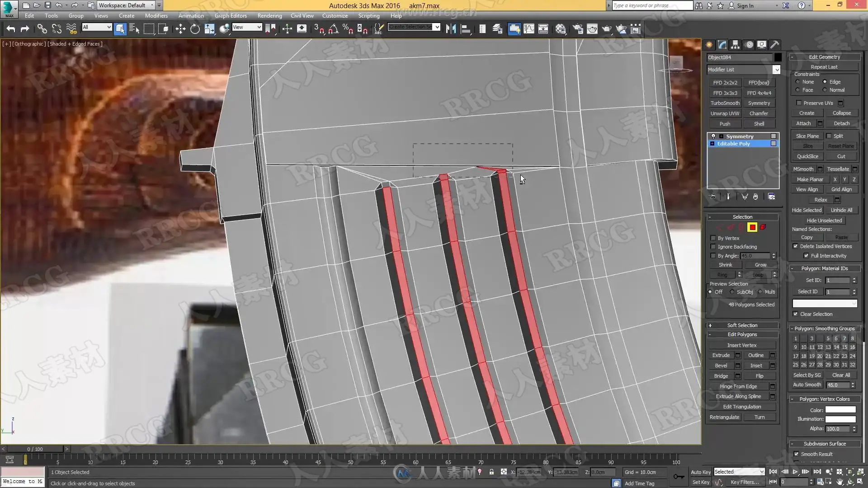The height and width of the screenshot is (488, 868).
Task: Open the Modifiers menu
Action: (x=156, y=15)
